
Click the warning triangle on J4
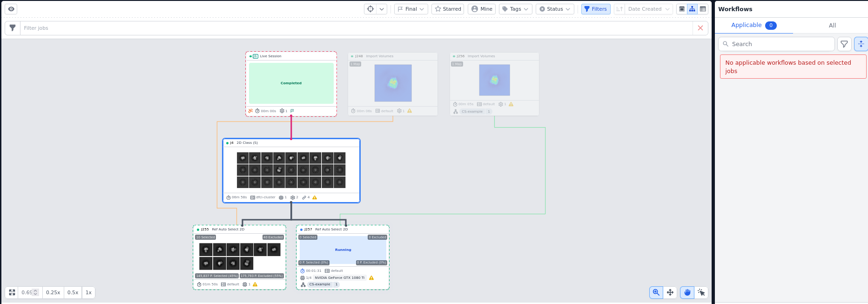315,197
